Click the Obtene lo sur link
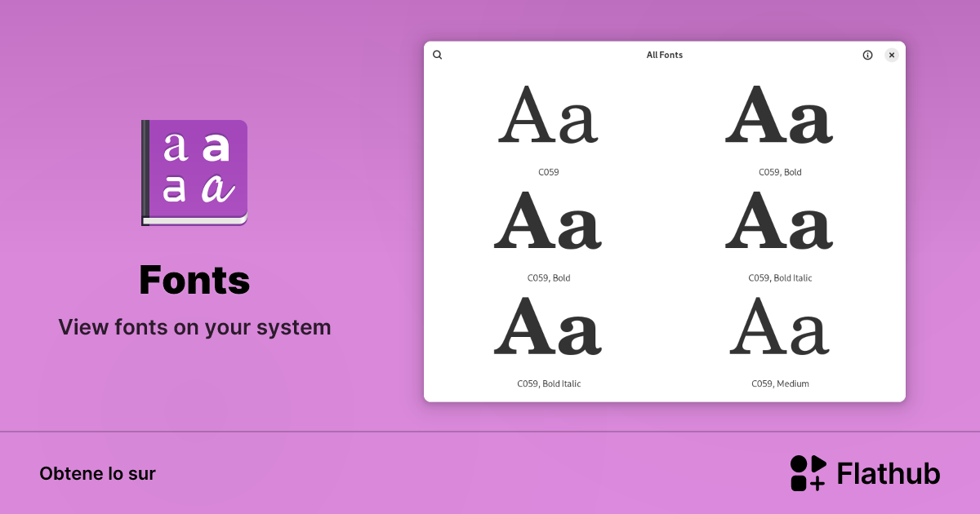Image resolution: width=980 pixels, height=514 pixels. click(97, 473)
